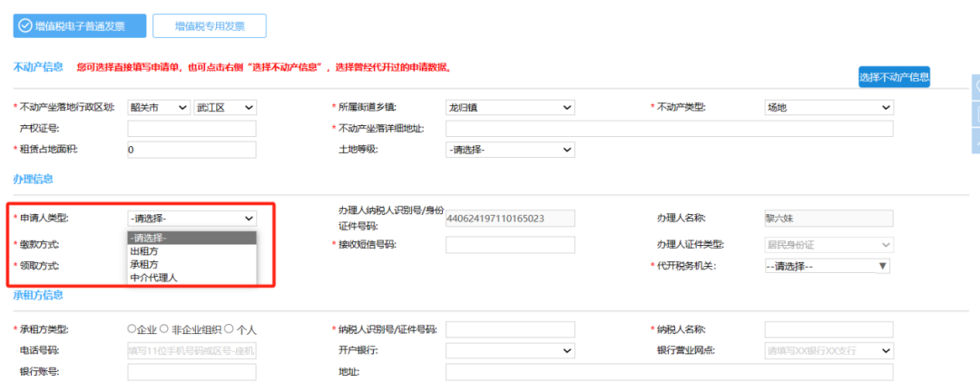Viewport: 980px width, 392px height.
Task: Click the 纳税人识别号/证件号码 input field
Action: click(x=510, y=329)
